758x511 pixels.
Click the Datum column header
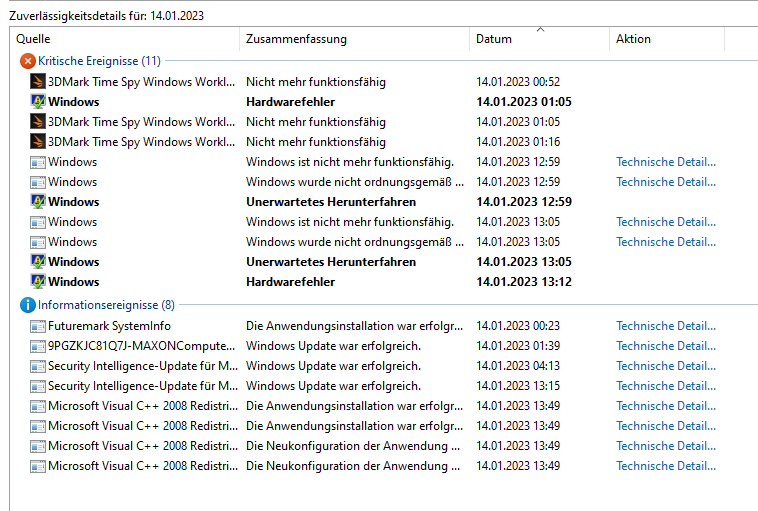[x=539, y=39]
